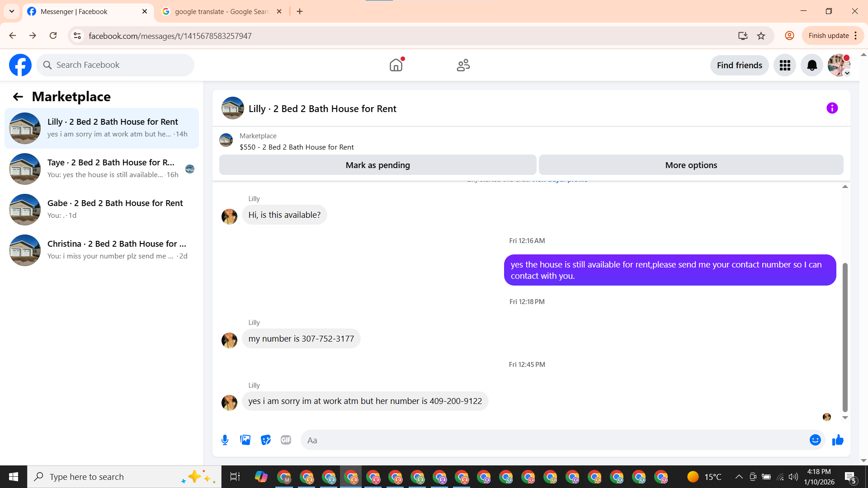Click the voice clip microphone icon
This screenshot has width=868, height=488.
coord(225,440)
